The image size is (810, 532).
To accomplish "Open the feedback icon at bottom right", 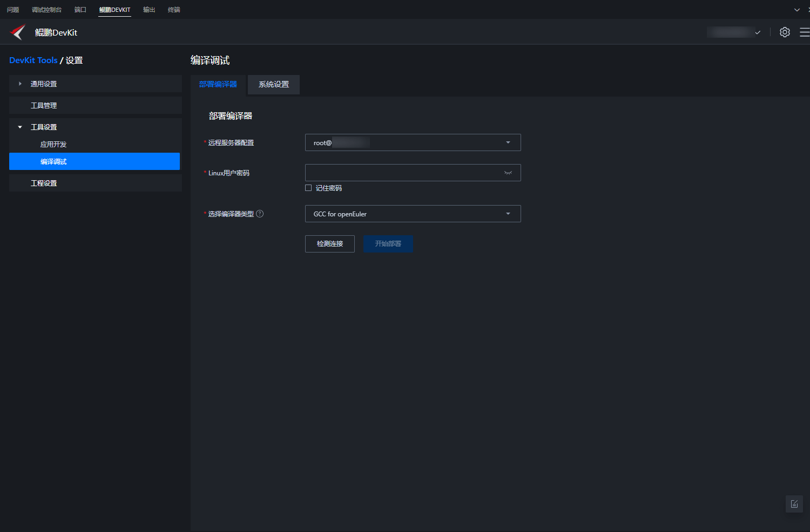I will tap(794, 504).
